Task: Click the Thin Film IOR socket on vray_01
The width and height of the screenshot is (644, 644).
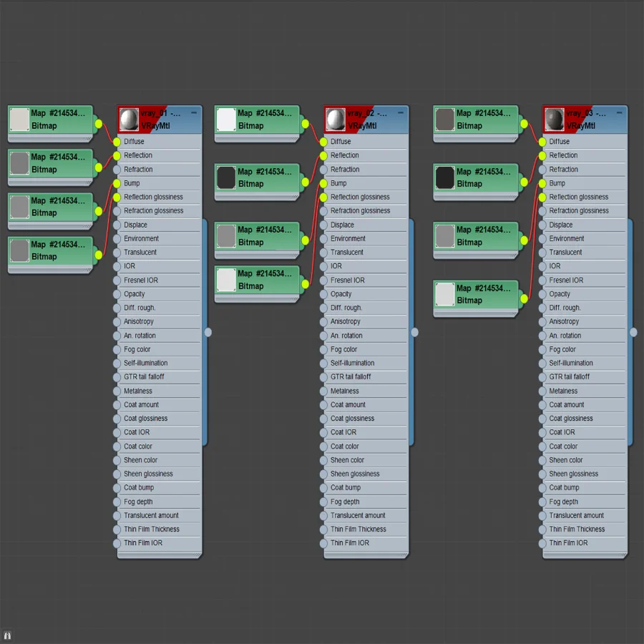Action: click(x=117, y=543)
